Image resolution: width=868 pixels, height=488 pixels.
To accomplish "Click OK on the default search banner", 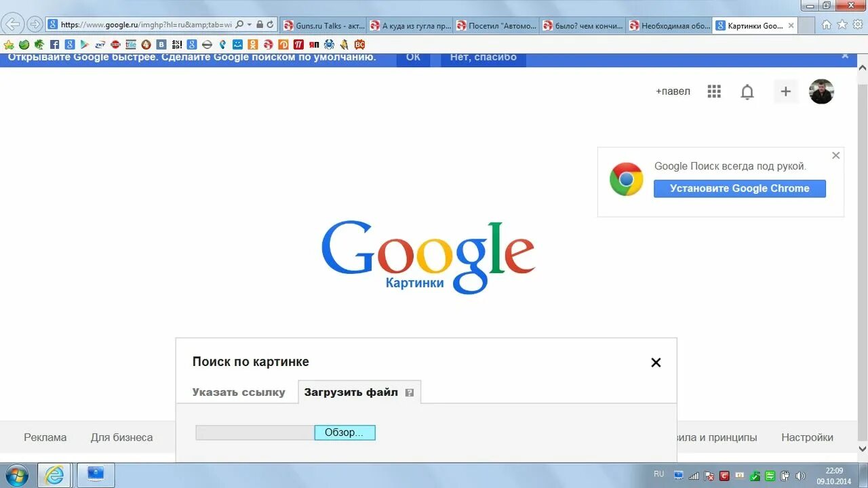I will click(413, 58).
